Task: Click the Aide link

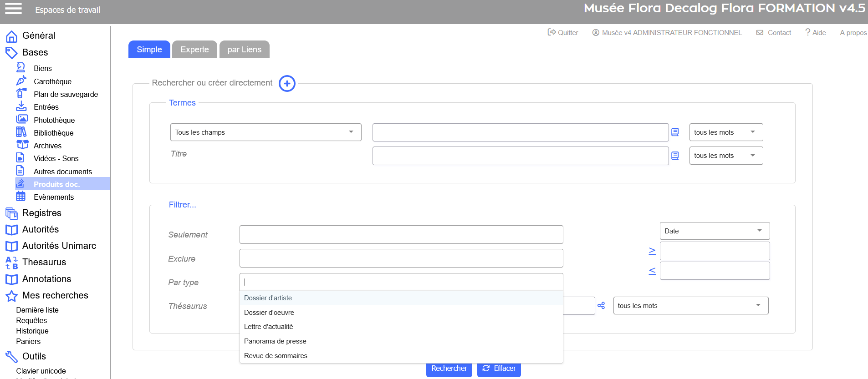Action: point(816,33)
